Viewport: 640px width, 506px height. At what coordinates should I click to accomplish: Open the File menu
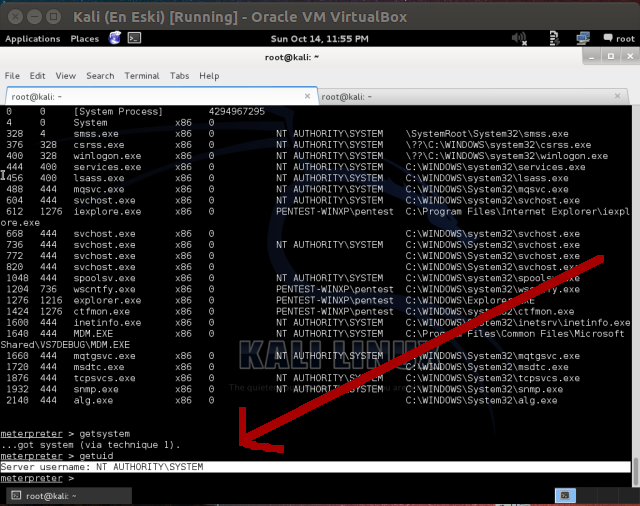point(12,76)
